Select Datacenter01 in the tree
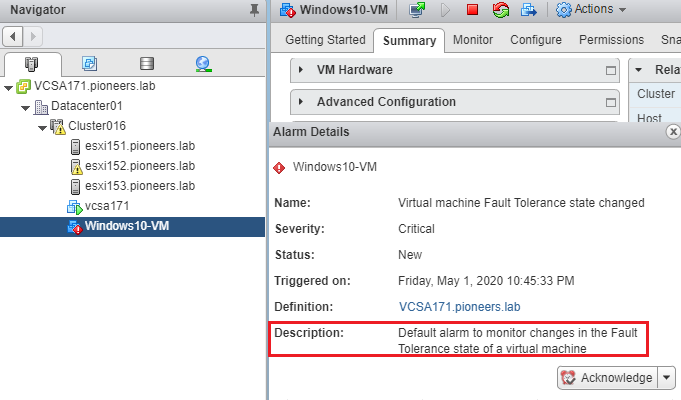The width and height of the screenshot is (681, 400). point(86,106)
